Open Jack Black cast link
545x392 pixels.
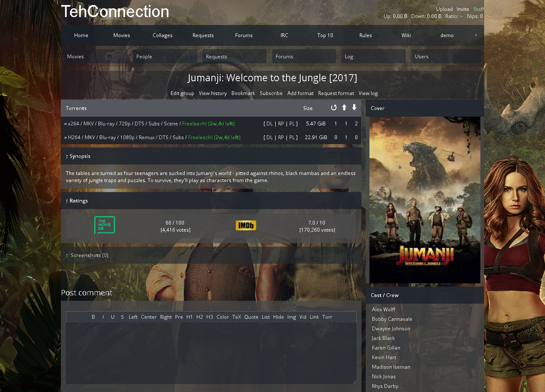pos(384,338)
